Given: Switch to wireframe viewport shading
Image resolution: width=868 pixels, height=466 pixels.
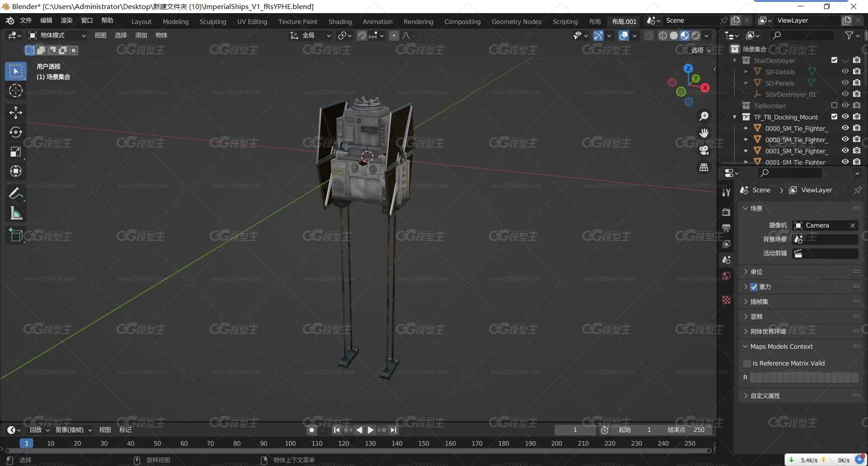Looking at the screenshot, I should click(663, 35).
